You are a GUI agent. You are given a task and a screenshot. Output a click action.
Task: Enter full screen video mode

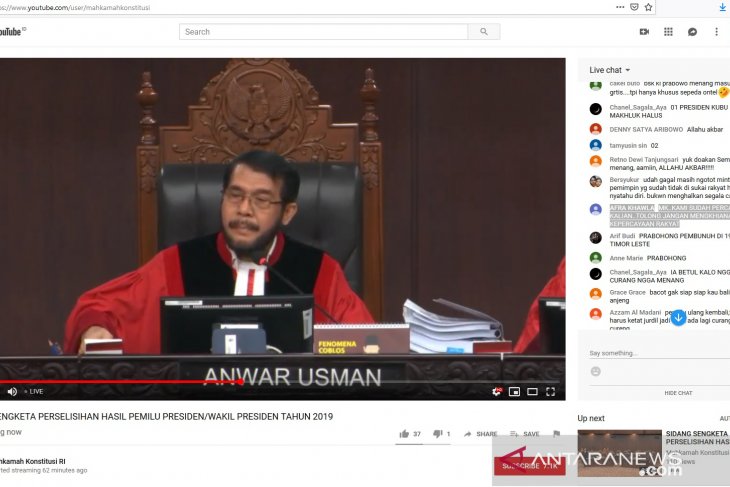550,392
